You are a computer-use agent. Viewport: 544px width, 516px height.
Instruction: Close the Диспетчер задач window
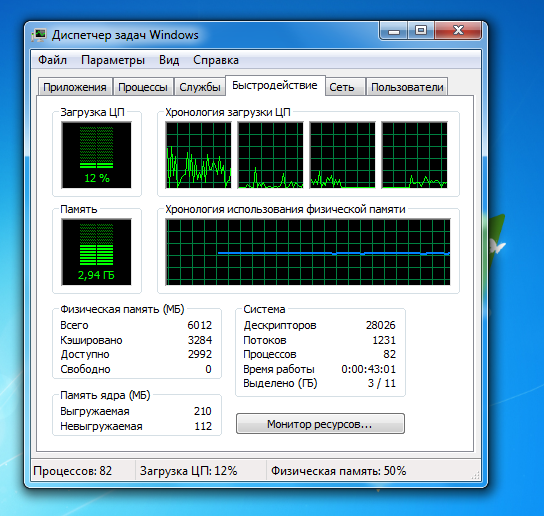click(x=458, y=31)
